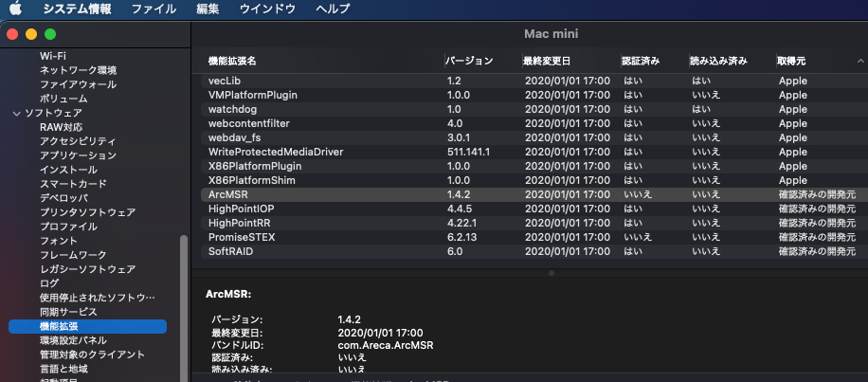Screen dimensions: 868x382
Task: Select ネットワーク環境 in the sidebar
Action: click(78, 70)
